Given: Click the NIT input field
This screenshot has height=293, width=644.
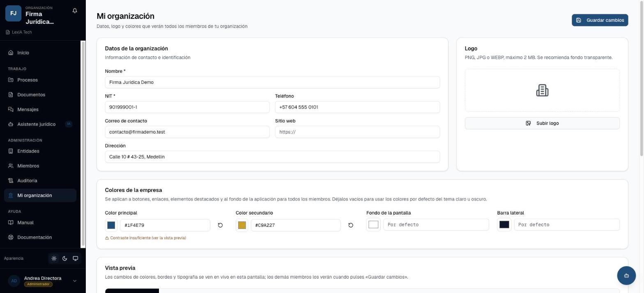Looking at the screenshot, I should point(187,107).
